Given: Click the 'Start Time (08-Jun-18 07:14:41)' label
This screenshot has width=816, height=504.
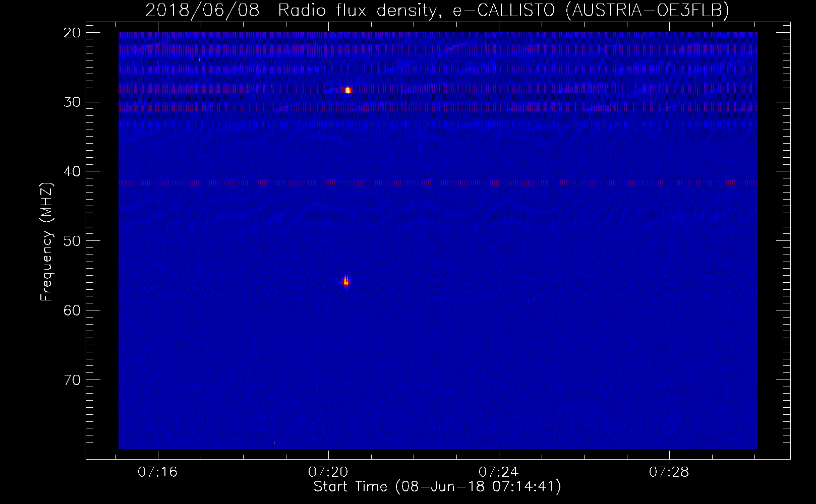Looking at the screenshot, I should (x=437, y=487).
